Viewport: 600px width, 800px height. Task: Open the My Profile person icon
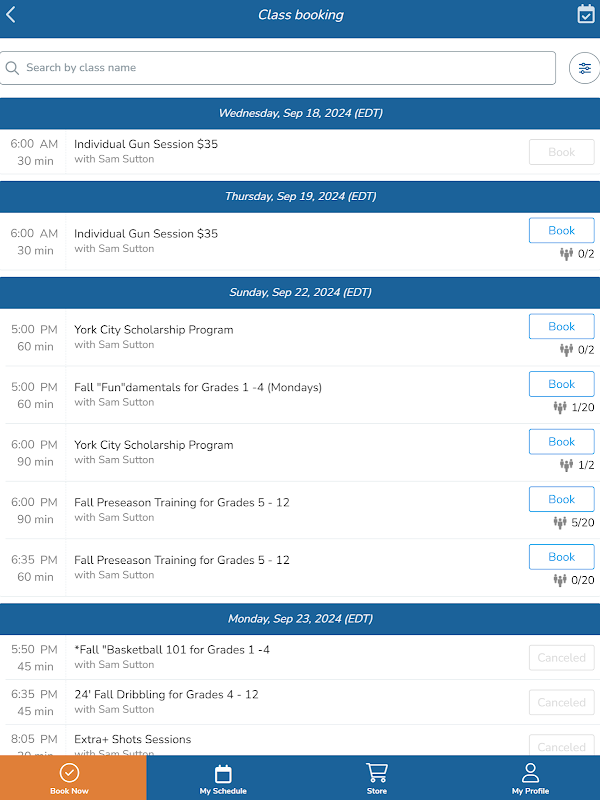point(530,772)
